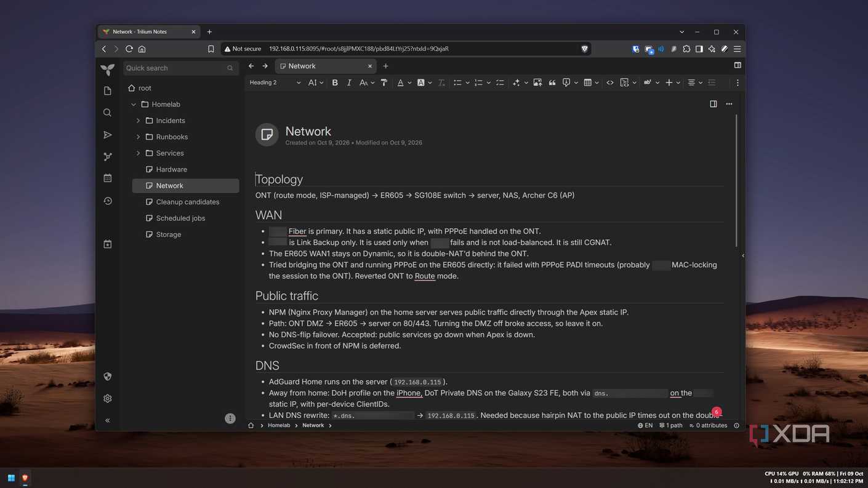
Task: Insert an admonition callout
Action: tap(566, 82)
